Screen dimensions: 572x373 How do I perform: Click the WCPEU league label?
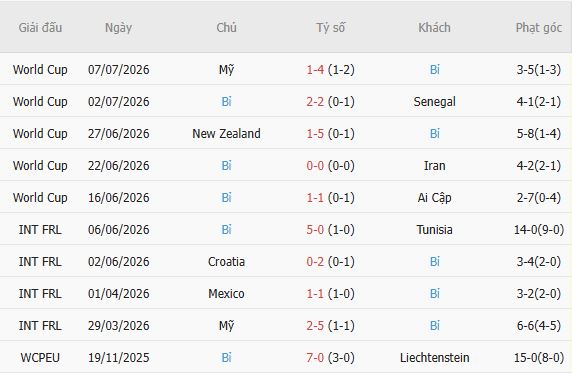[x=40, y=358]
